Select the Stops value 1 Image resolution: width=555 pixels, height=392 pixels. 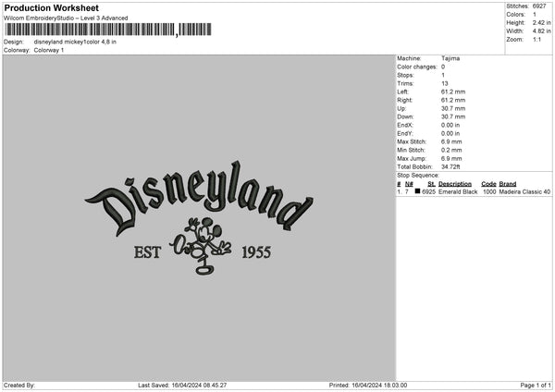pos(443,76)
